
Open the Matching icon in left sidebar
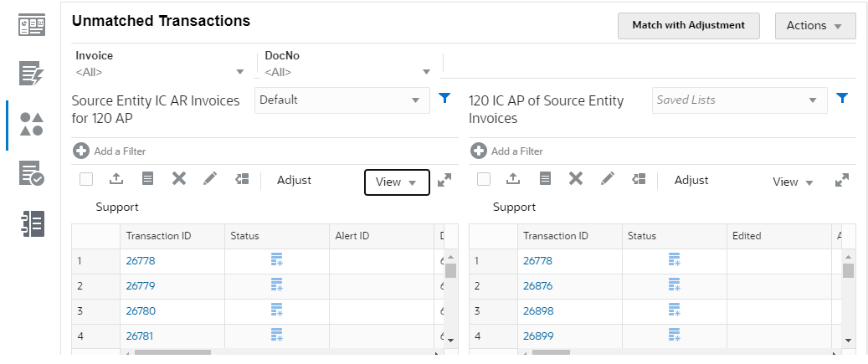(31, 124)
